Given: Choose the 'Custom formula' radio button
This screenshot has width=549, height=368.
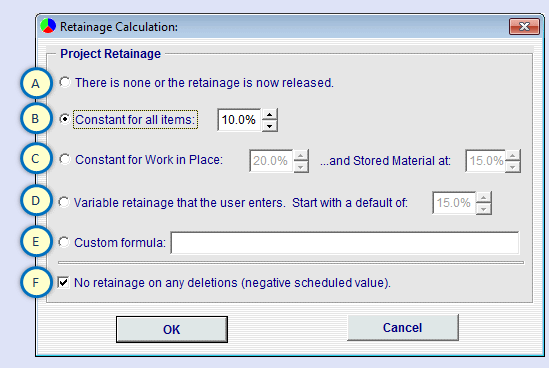Looking at the screenshot, I should click(64, 242).
